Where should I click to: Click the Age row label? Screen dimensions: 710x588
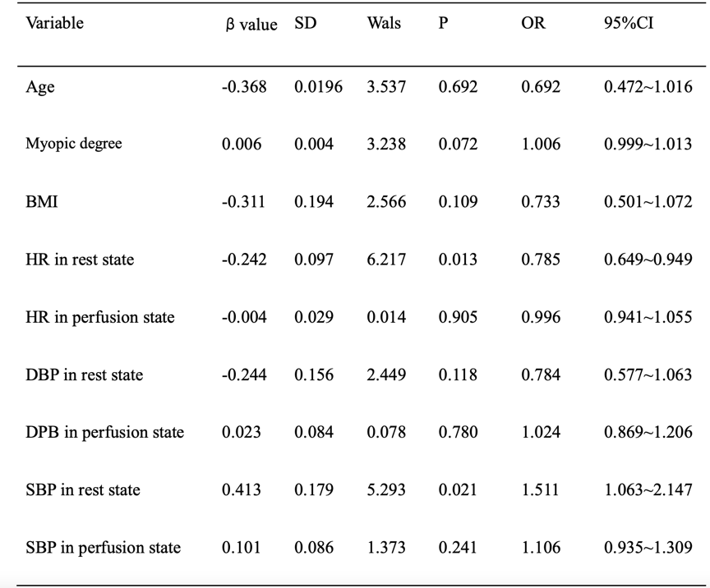point(39,87)
